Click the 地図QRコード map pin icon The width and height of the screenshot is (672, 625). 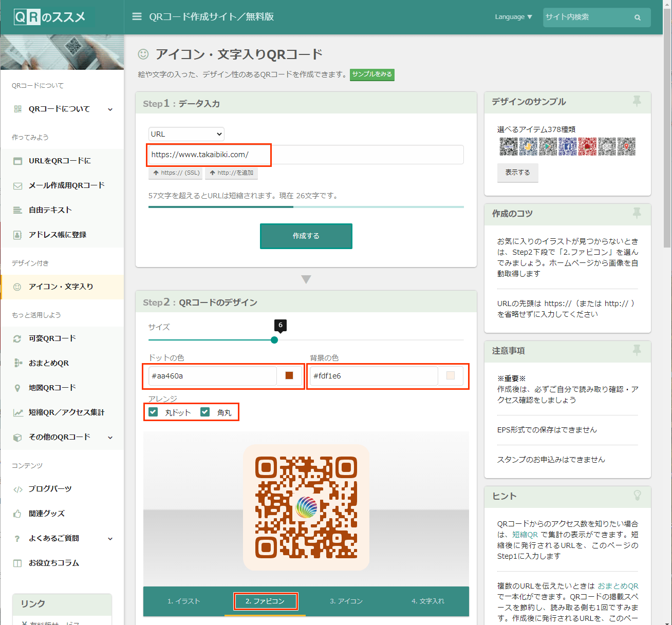(17, 388)
